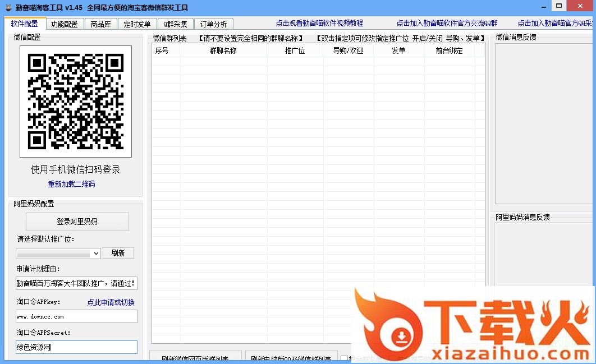
Task: Click the 点击加入勤奋喵官方QQ link
Action: 556,23
